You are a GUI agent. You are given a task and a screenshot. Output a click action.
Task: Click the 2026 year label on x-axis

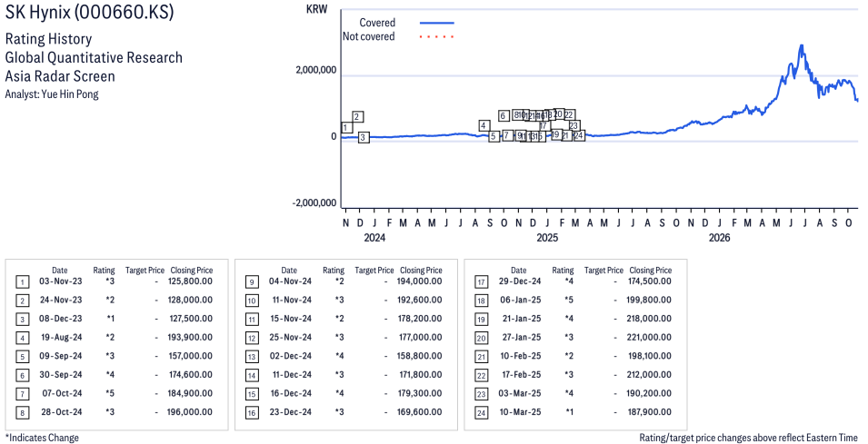720,238
